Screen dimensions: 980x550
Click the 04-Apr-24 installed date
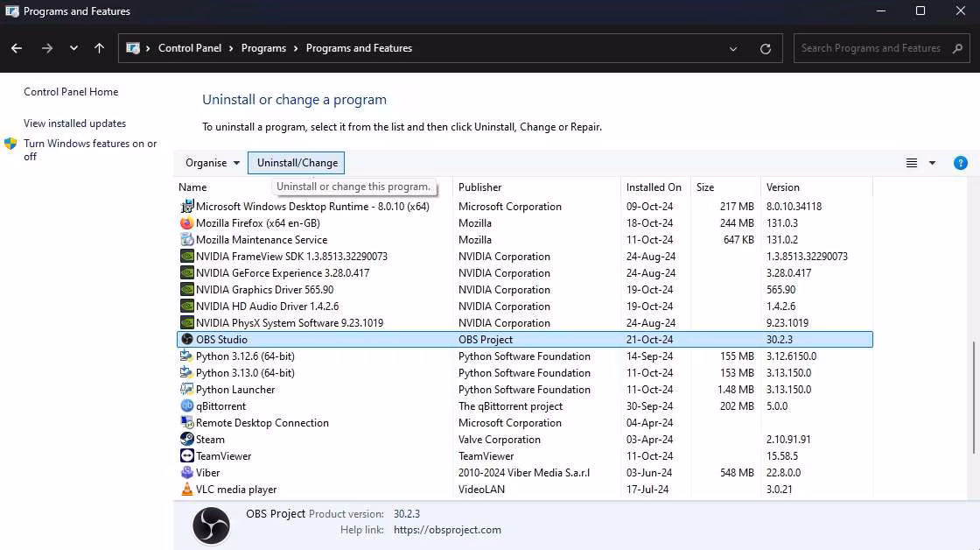649,423
